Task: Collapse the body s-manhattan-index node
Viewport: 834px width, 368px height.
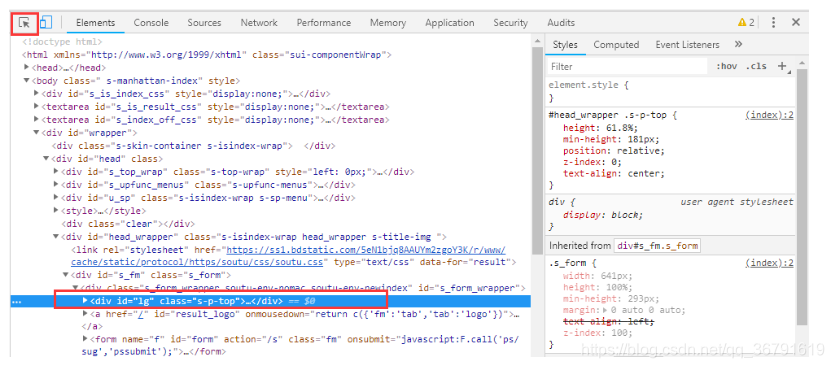Action: [x=26, y=81]
